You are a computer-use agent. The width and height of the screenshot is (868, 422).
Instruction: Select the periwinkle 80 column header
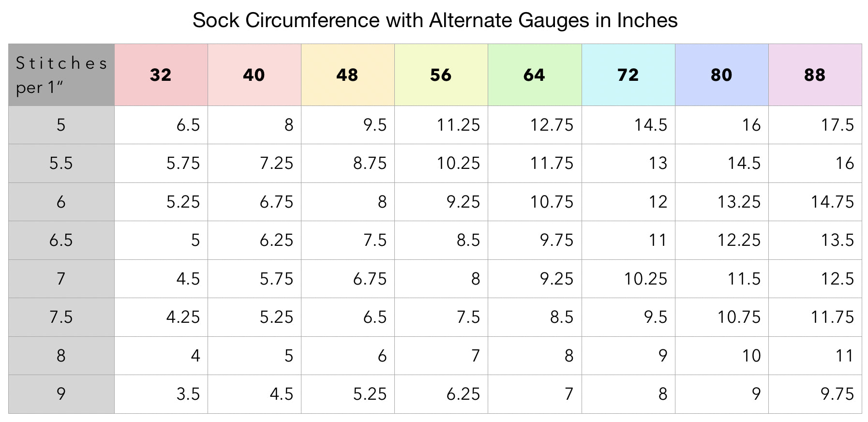(721, 75)
